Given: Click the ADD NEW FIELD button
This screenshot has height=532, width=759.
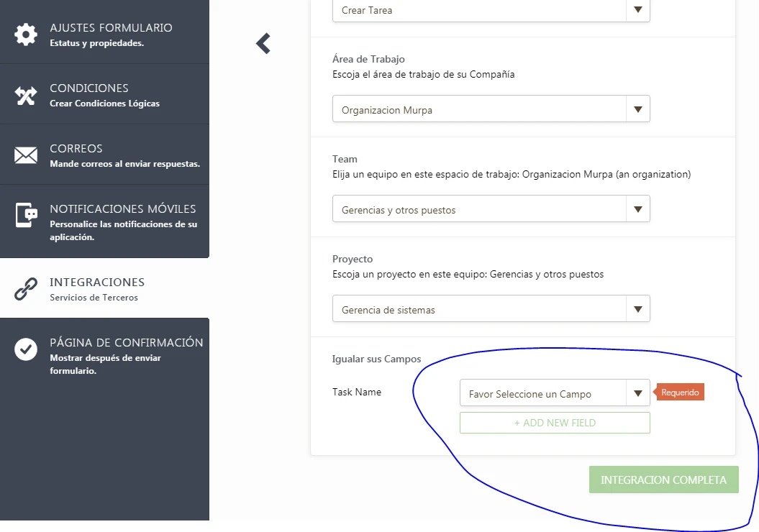Looking at the screenshot, I should pos(554,423).
